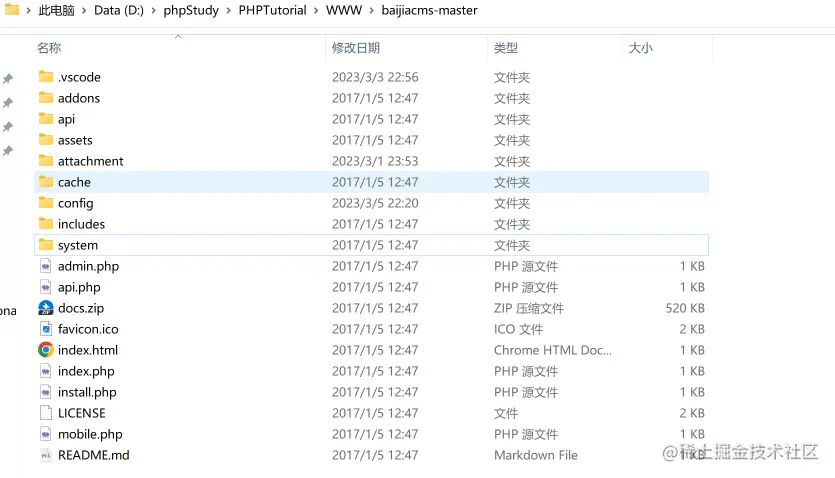
Task: Sort by 名称 column header
Action: (x=49, y=48)
